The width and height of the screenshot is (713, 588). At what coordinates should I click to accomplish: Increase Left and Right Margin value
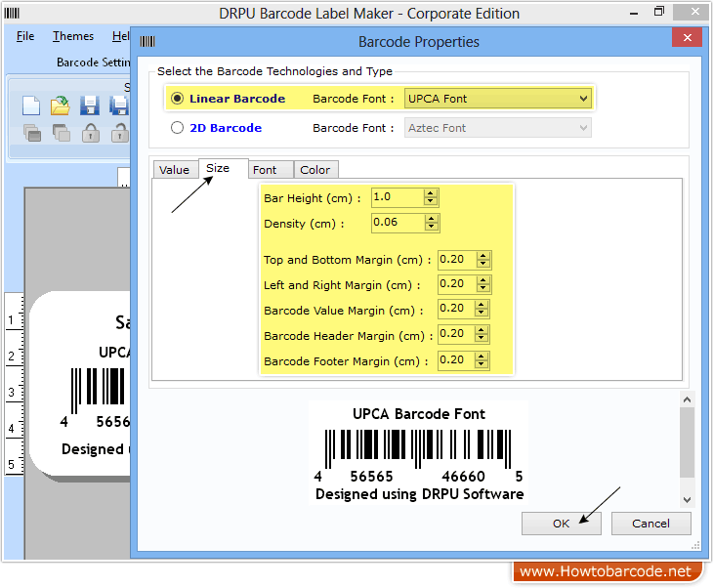tap(482, 280)
